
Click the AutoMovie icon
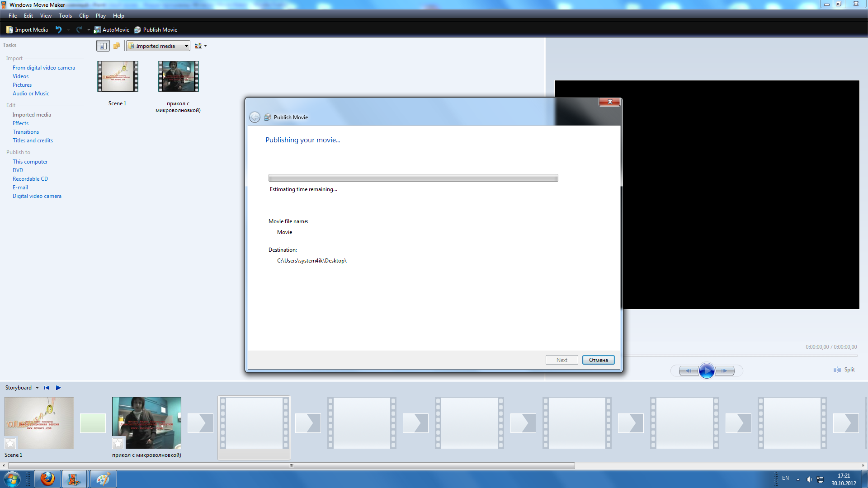(97, 30)
